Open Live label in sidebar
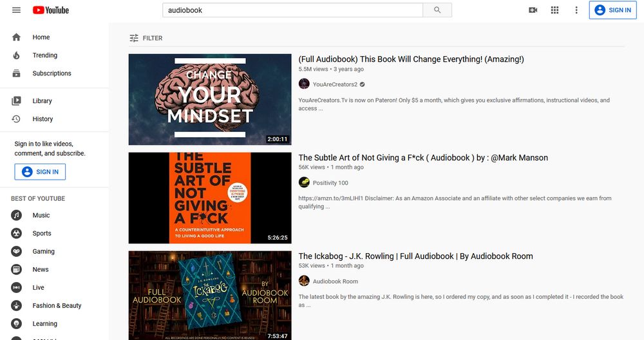This screenshot has width=644, height=340. pyautogui.click(x=38, y=287)
